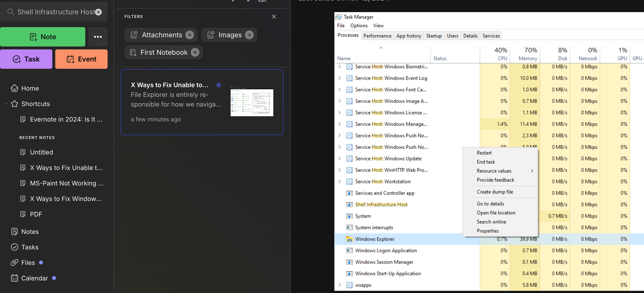The width and height of the screenshot is (644, 293).
Task: Open more options beside the Note button
Action: click(x=98, y=37)
